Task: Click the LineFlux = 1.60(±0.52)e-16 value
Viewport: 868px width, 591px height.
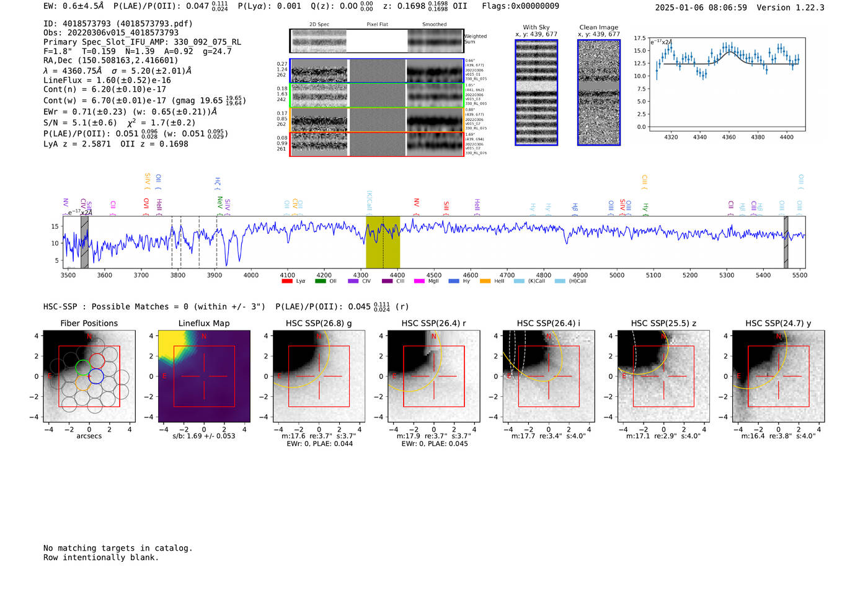Action: coord(107,80)
